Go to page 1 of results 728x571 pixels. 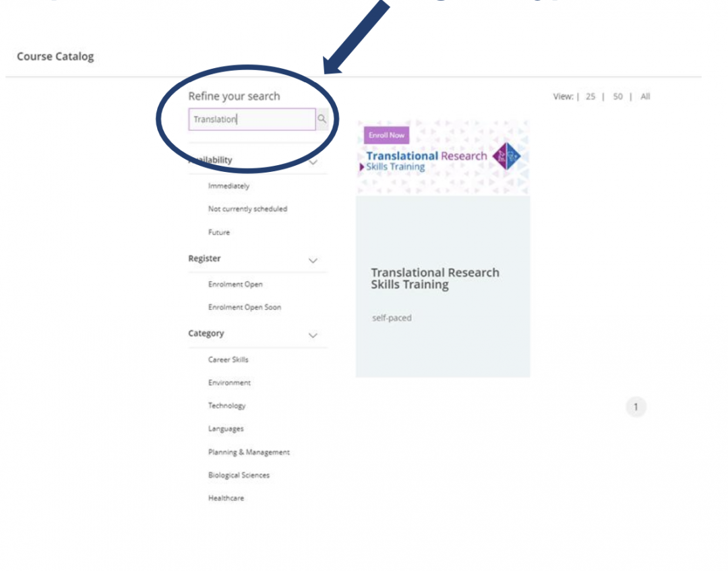coord(635,407)
